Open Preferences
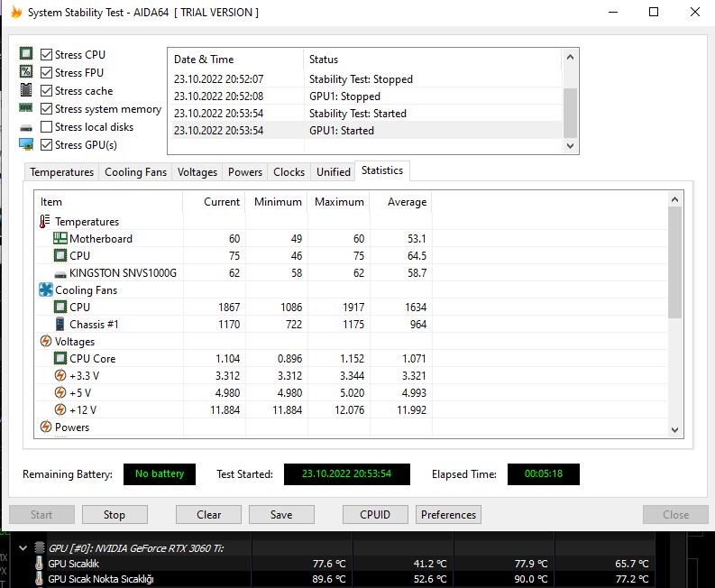This screenshot has height=588, width=715. (x=448, y=515)
